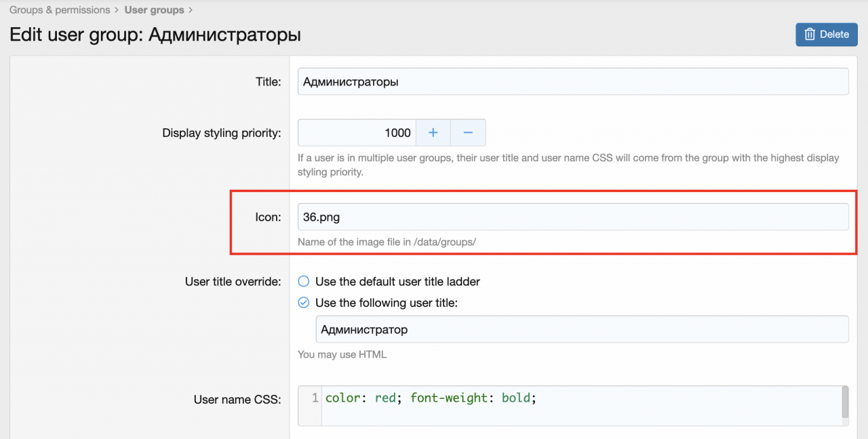The image size is (868, 439).
Task: Click the 'Icon:' field label
Action: [268, 218]
